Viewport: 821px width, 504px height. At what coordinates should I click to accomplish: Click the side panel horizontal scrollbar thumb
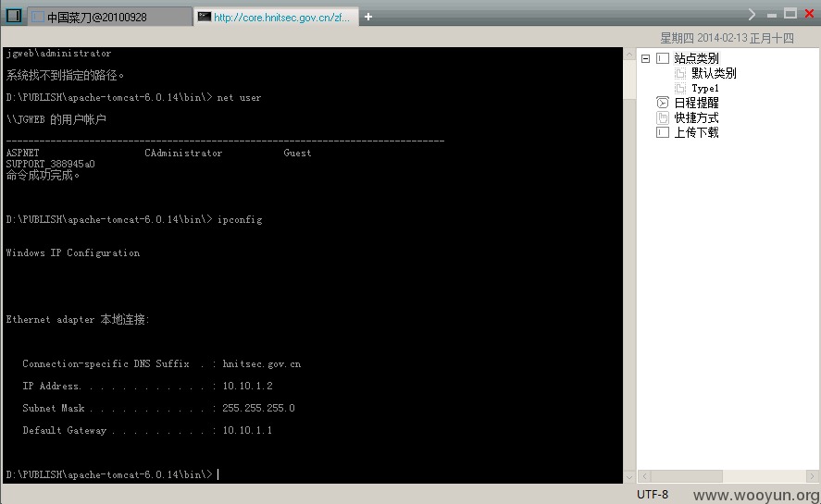tap(687, 475)
